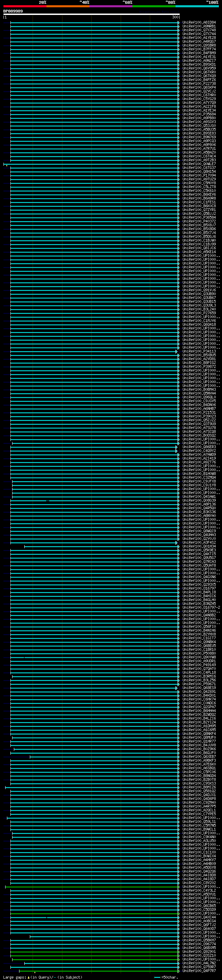Viewport: 222px width, 980px height.
Task: Select the UniRef100_P40372 label
Action: coord(199,221)
